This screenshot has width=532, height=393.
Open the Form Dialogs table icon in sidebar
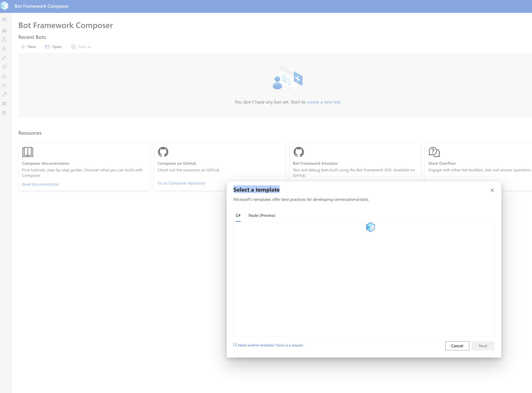pyautogui.click(x=4, y=104)
